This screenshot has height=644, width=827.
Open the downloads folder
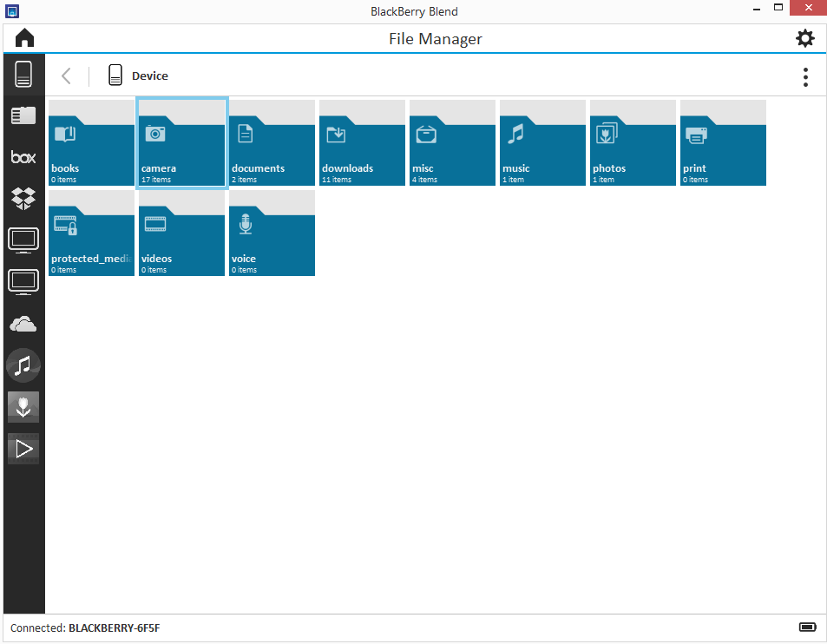coord(362,142)
